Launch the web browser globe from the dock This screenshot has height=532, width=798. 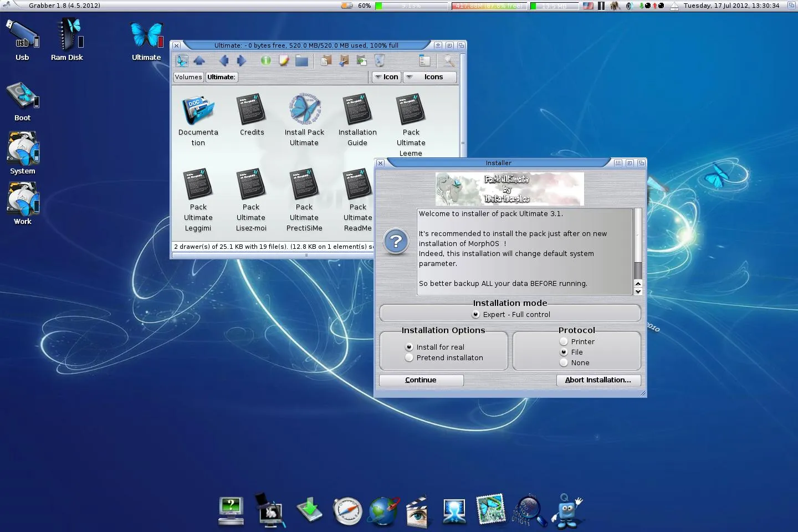pyautogui.click(x=382, y=510)
